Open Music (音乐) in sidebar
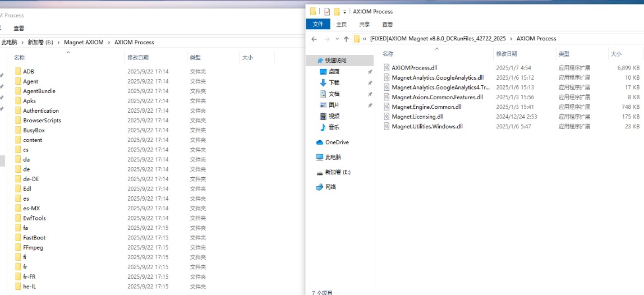Image resolution: width=644 pixels, height=295 pixels. [x=334, y=127]
